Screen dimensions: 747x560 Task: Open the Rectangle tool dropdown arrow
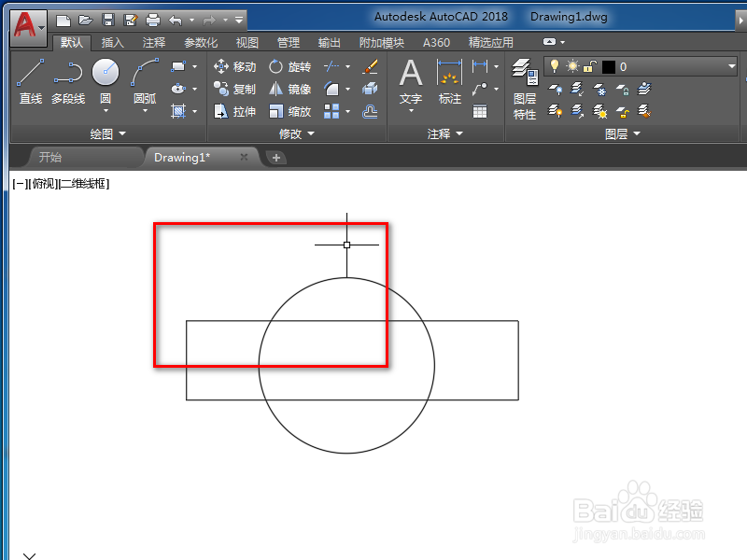pyautogui.click(x=194, y=66)
